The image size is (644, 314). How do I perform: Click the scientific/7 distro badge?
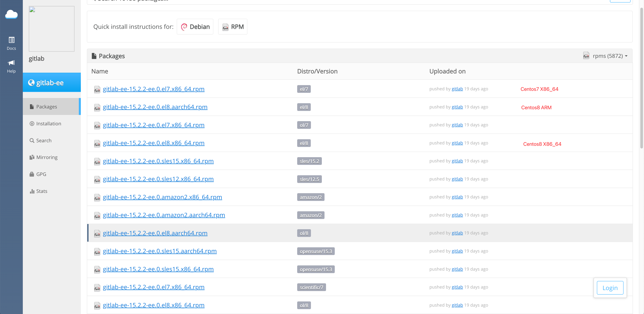311,287
